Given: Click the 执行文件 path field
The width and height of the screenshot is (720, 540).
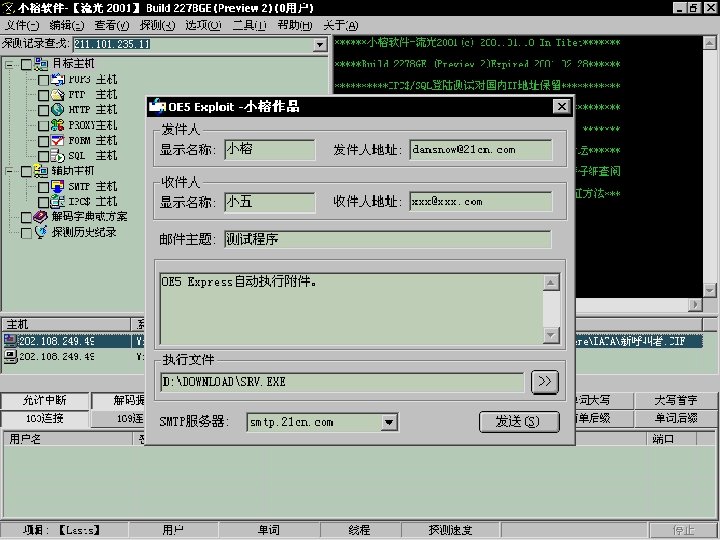Looking at the screenshot, I should tap(342, 382).
